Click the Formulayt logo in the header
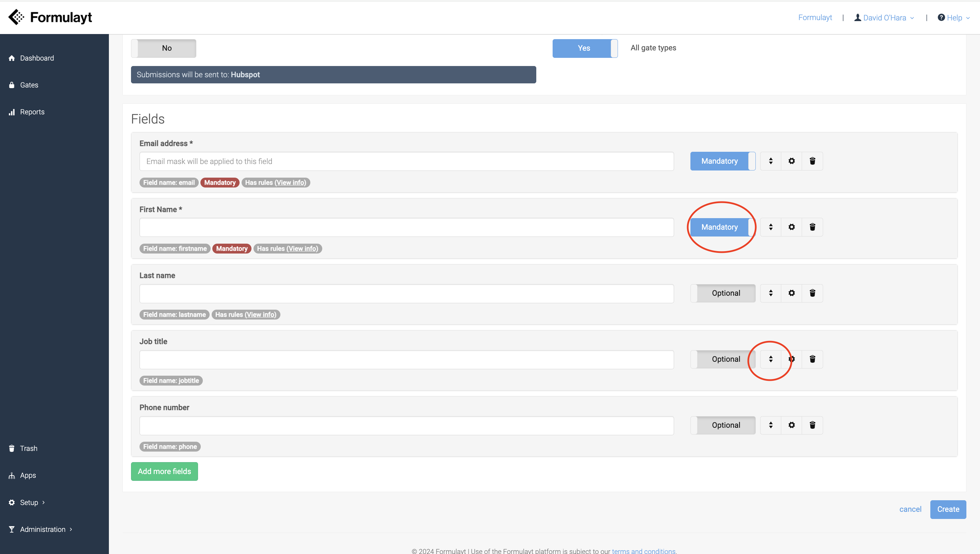The image size is (980, 554). (x=50, y=17)
